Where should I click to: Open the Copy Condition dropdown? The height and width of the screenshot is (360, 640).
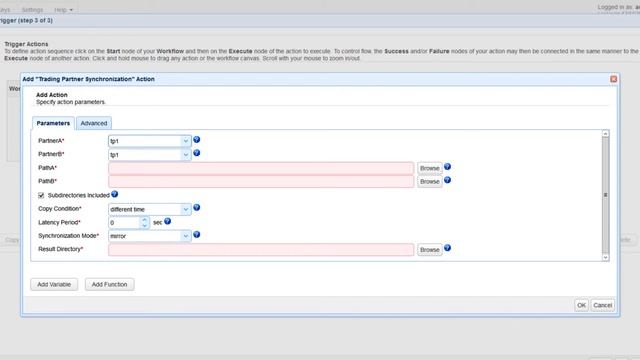(x=186, y=209)
